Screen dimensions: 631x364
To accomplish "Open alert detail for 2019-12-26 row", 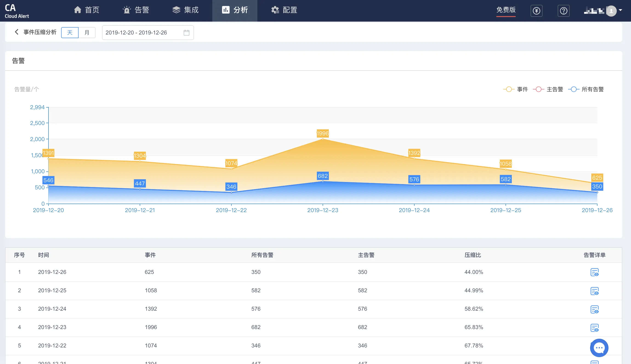I will click(x=594, y=272).
